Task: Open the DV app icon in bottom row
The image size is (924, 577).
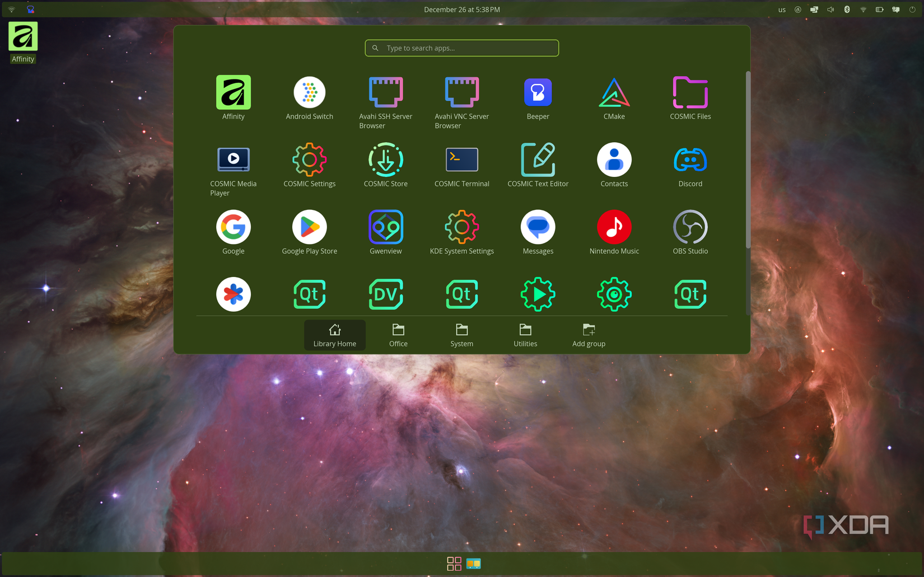Action: (x=385, y=294)
